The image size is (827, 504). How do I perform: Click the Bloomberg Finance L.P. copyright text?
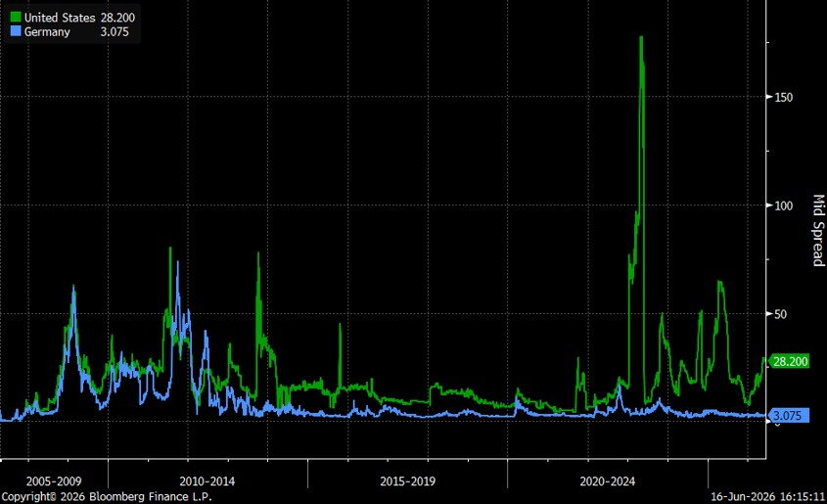coord(107,496)
